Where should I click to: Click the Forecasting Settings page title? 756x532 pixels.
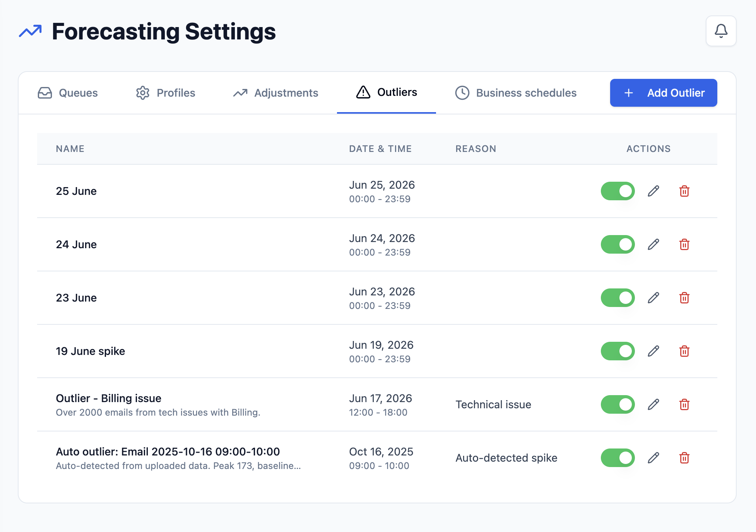tap(164, 31)
